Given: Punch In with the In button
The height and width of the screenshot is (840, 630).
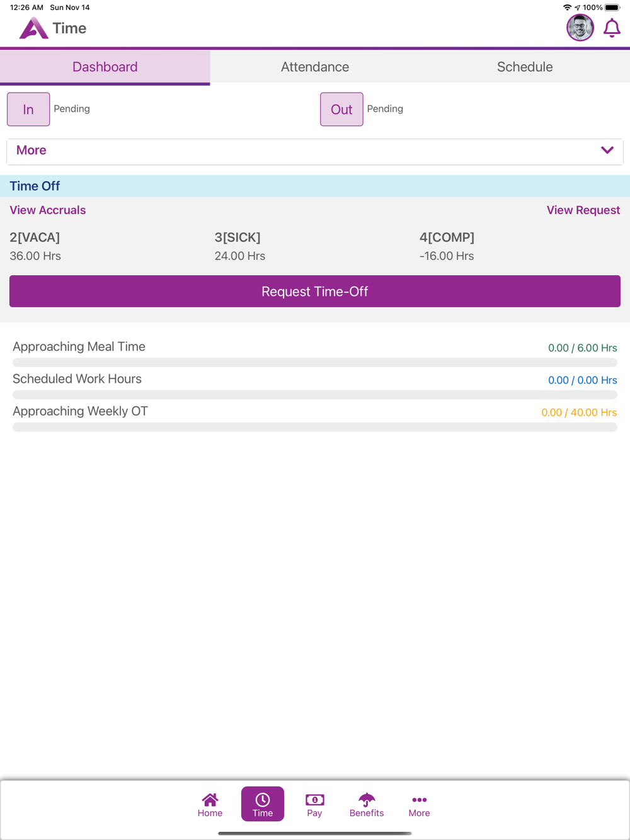Looking at the screenshot, I should click(x=28, y=109).
